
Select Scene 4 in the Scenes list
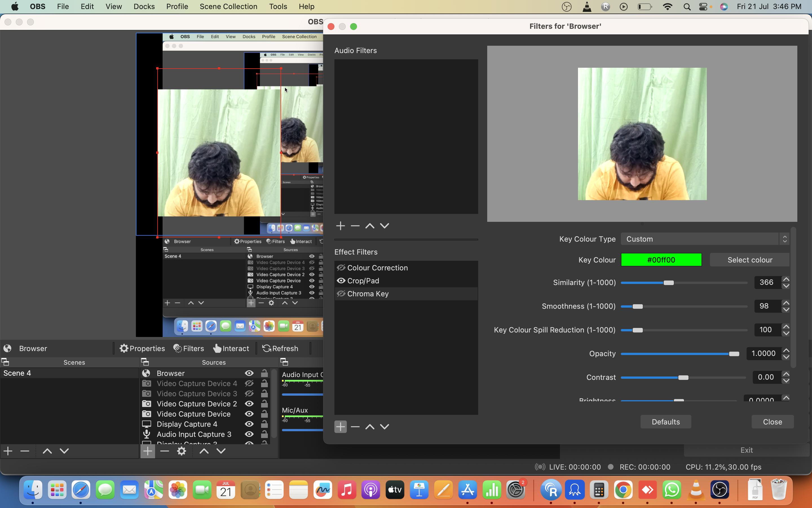coord(69,373)
